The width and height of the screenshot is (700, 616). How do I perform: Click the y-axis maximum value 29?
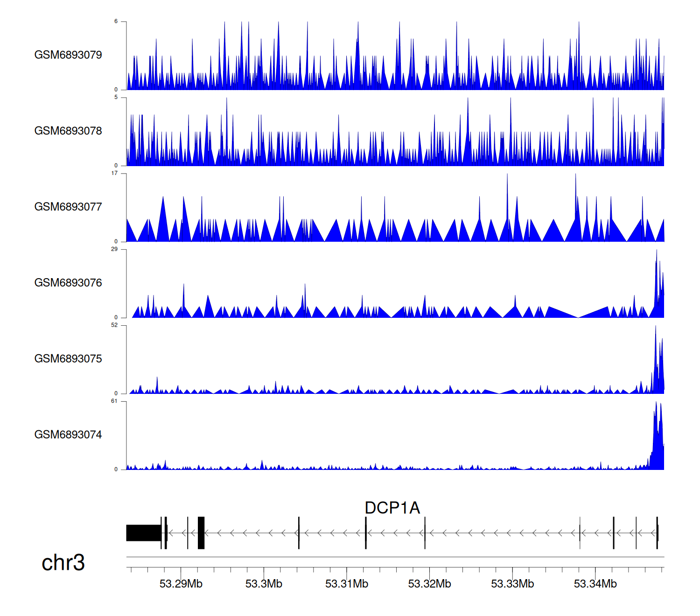pyautogui.click(x=114, y=249)
